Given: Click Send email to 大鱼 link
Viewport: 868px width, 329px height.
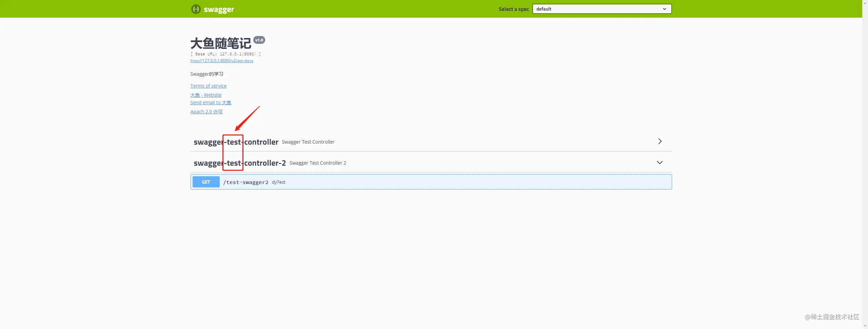Looking at the screenshot, I should coord(211,103).
